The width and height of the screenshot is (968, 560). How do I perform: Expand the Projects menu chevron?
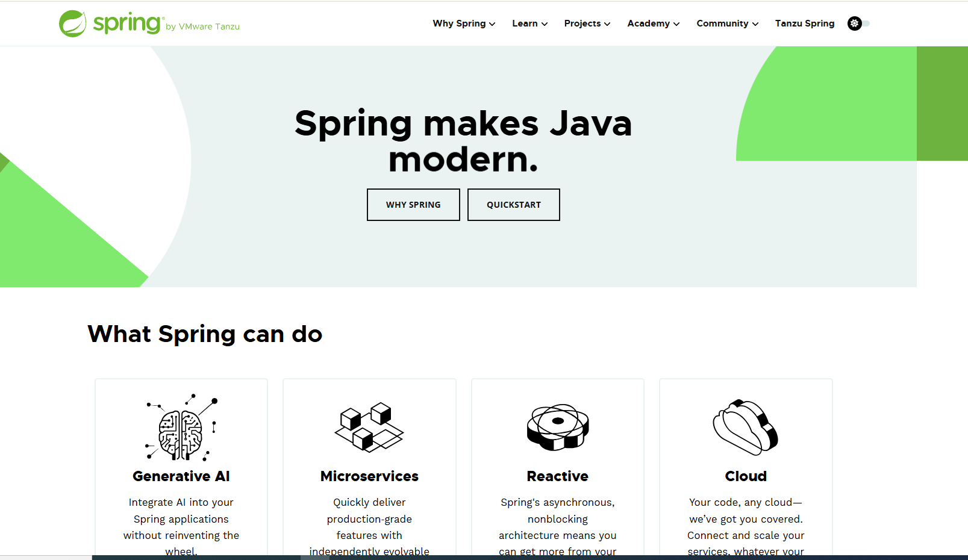(x=607, y=24)
